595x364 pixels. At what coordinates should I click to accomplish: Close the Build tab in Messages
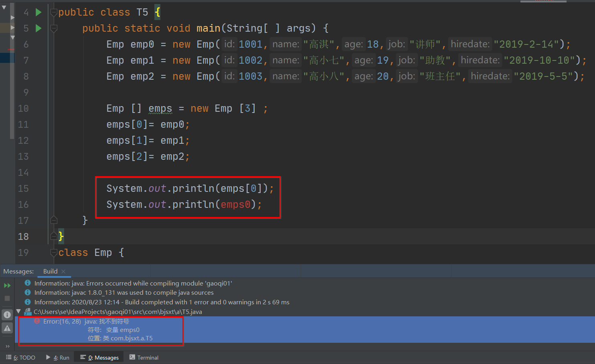click(63, 271)
